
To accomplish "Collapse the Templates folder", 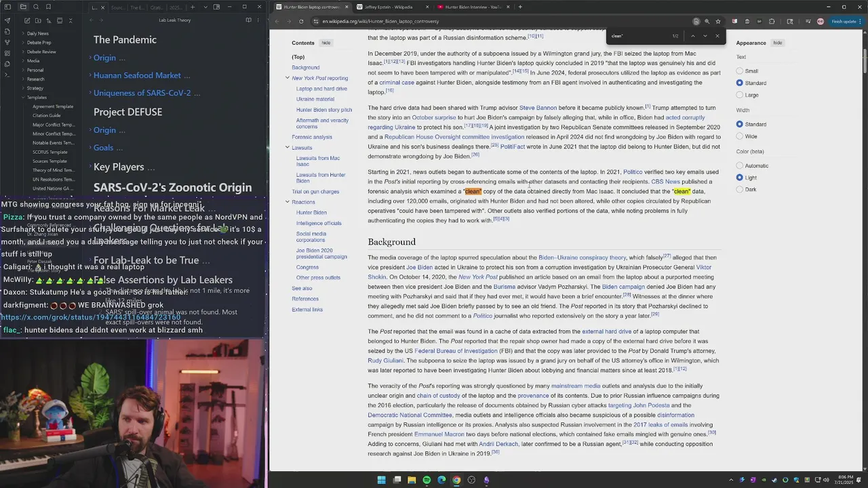I will [37, 97].
